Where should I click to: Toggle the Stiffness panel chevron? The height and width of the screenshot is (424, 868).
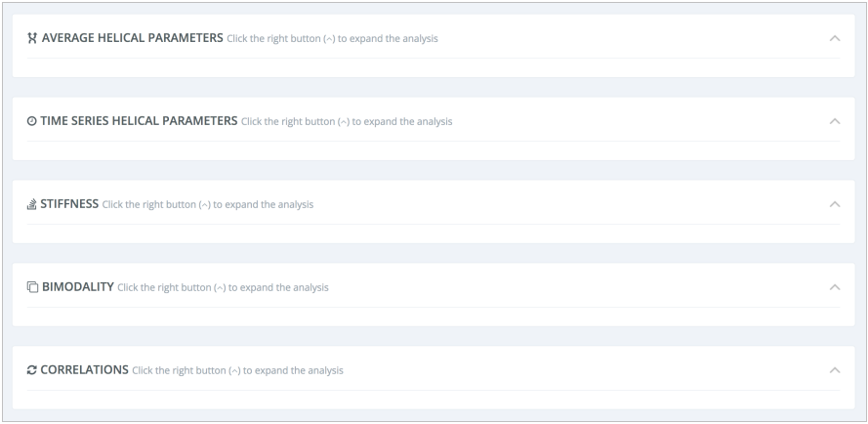834,204
